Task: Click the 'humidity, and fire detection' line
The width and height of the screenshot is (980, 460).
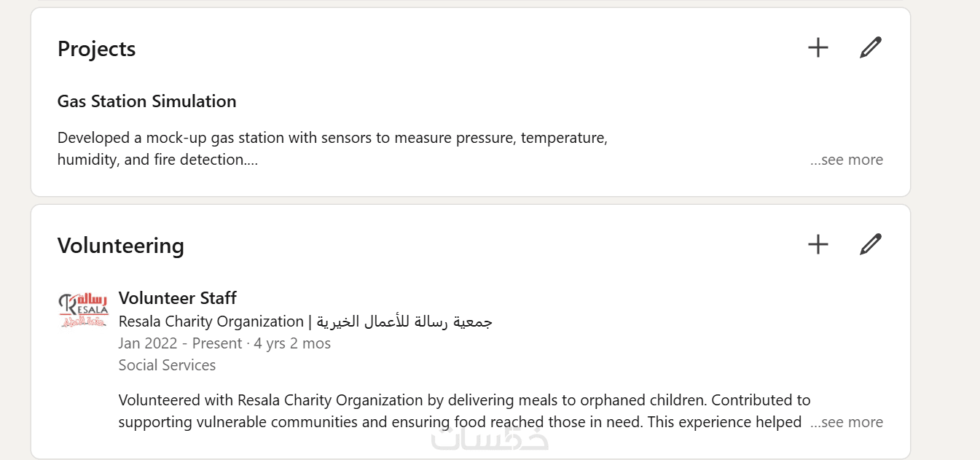Action: pyautogui.click(x=157, y=160)
